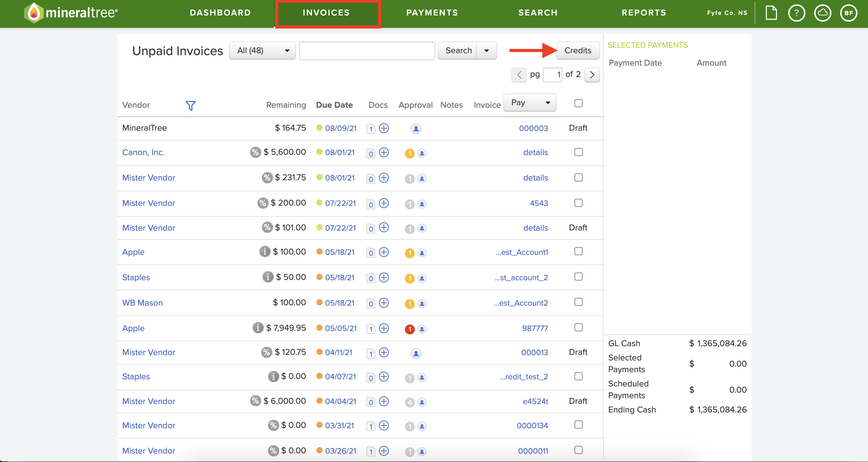Check the Apple 987777 invoice checkbox
Screen dimensions: 868x462
579,327
